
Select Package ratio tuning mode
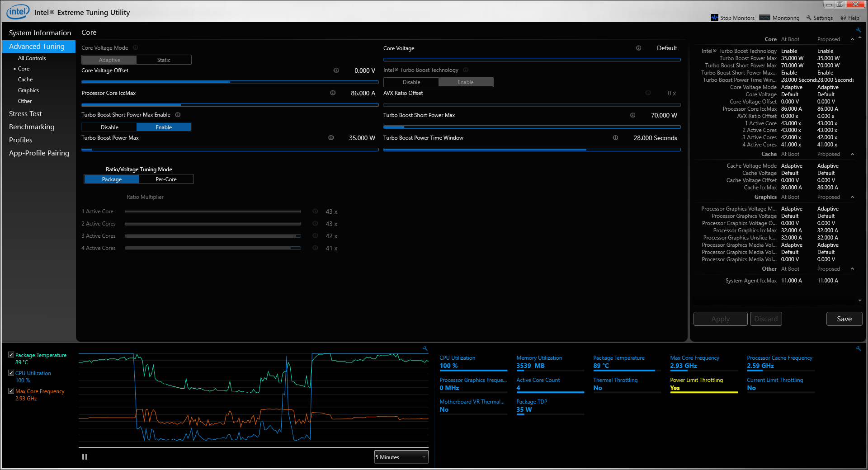[x=112, y=179]
